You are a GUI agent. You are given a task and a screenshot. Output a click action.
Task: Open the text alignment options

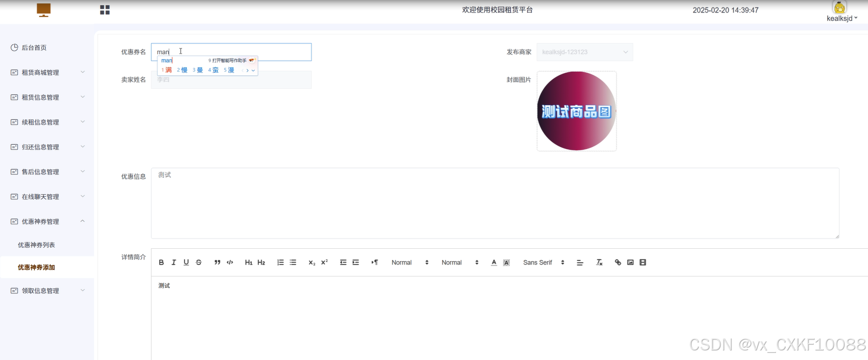click(x=580, y=263)
